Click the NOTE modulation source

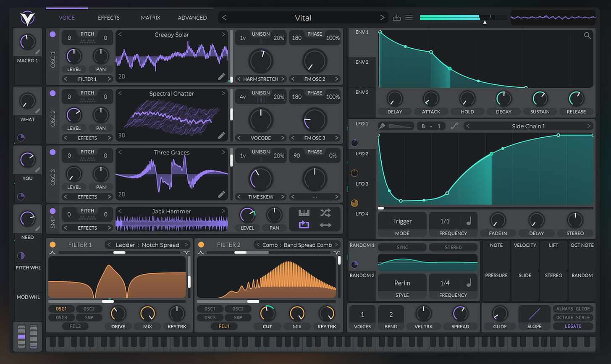(x=496, y=245)
